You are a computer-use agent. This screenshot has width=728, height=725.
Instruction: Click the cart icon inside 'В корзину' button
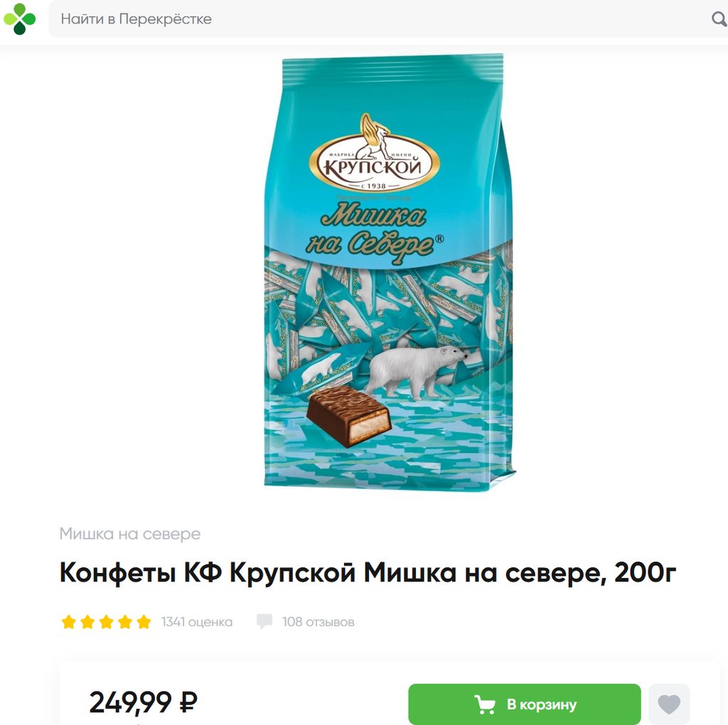click(x=485, y=704)
